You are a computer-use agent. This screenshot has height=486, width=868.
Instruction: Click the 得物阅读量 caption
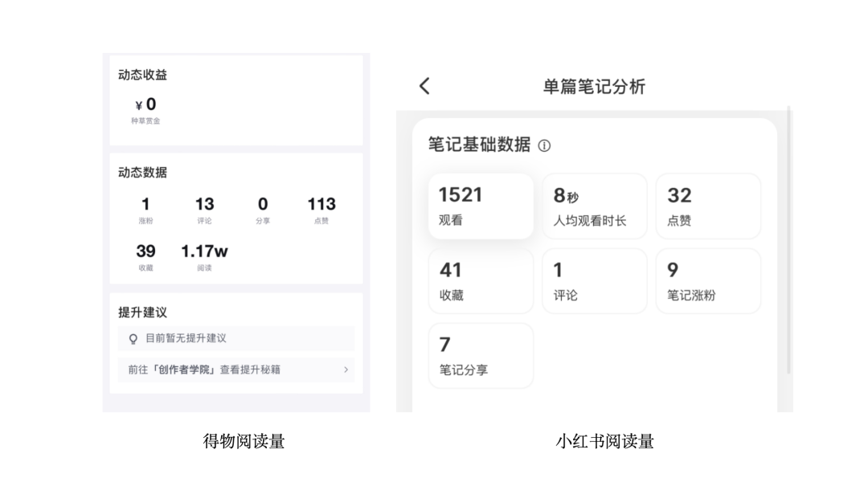pos(244,441)
